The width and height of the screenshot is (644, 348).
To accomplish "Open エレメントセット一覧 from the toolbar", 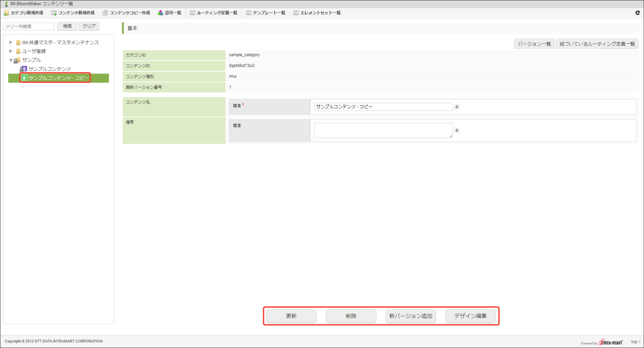I will tap(317, 13).
